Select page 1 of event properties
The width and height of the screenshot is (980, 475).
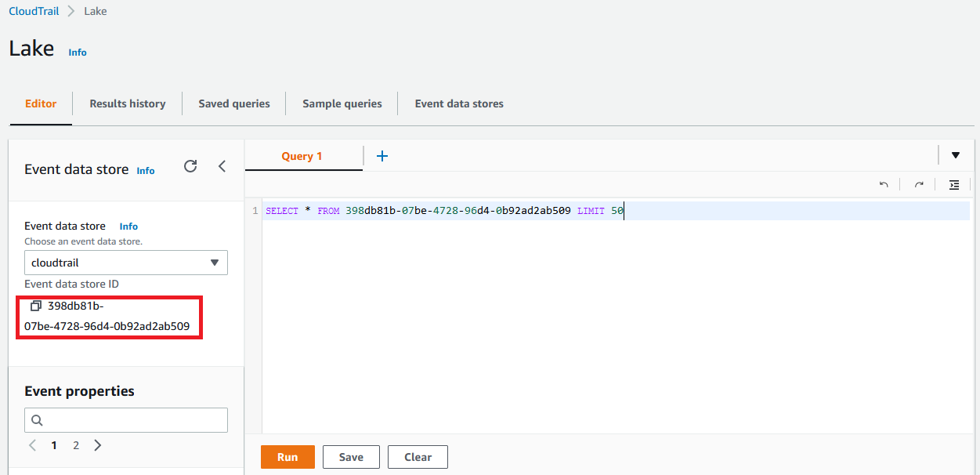(54, 445)
